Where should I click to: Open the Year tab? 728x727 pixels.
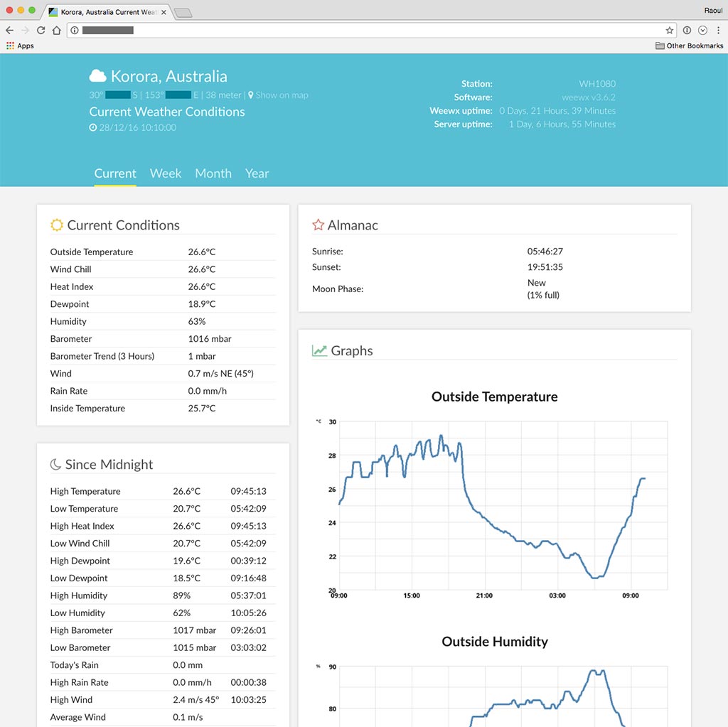(257, 173)
